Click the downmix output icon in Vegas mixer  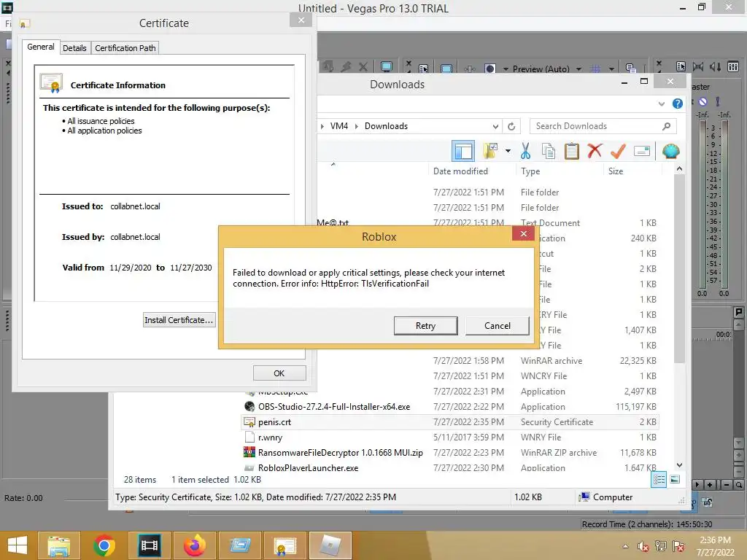click(x=698, y=66)
